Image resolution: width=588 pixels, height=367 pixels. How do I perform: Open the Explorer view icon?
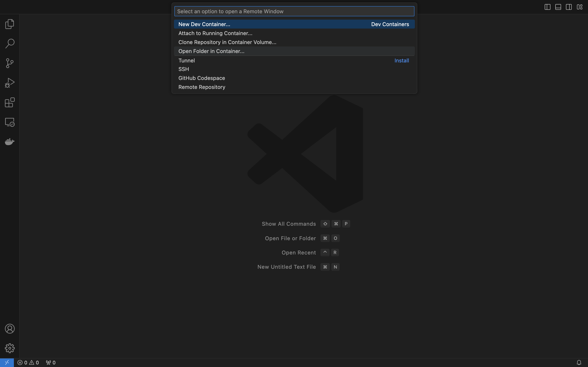tap(10, 24)
